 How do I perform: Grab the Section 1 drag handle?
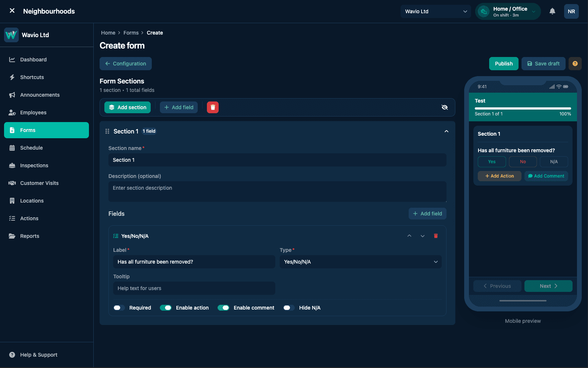coord(107,131)
